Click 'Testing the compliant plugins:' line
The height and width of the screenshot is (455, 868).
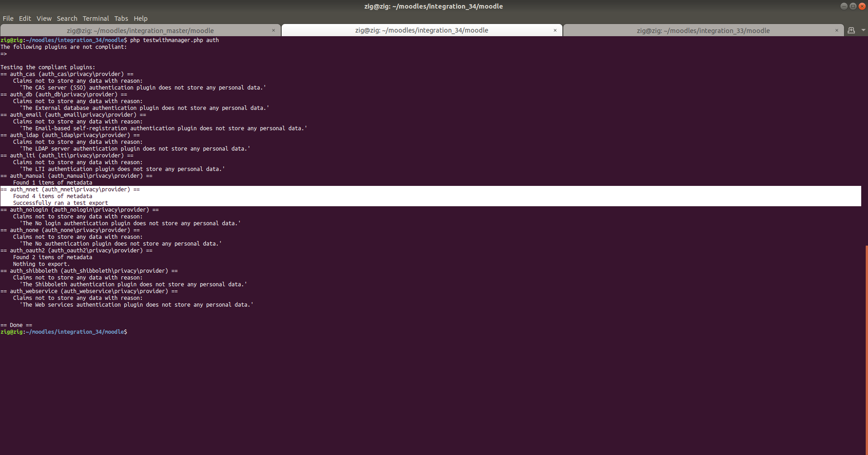click(48, 67)
